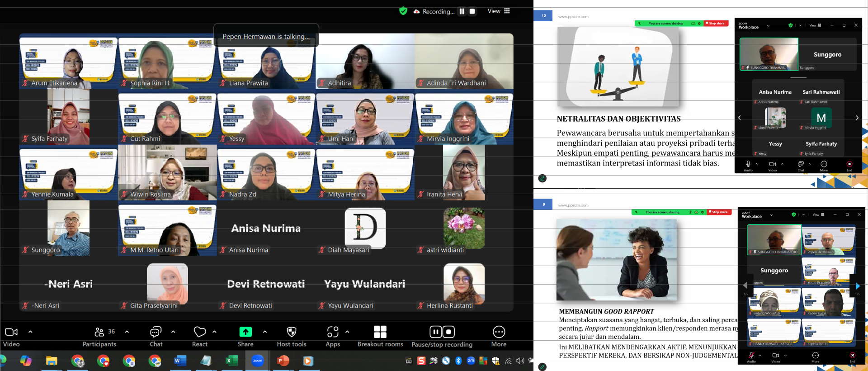Open Host tools shield icon
Screen dimensions: 868x371
pyautogui.click(x=292, y=332)
